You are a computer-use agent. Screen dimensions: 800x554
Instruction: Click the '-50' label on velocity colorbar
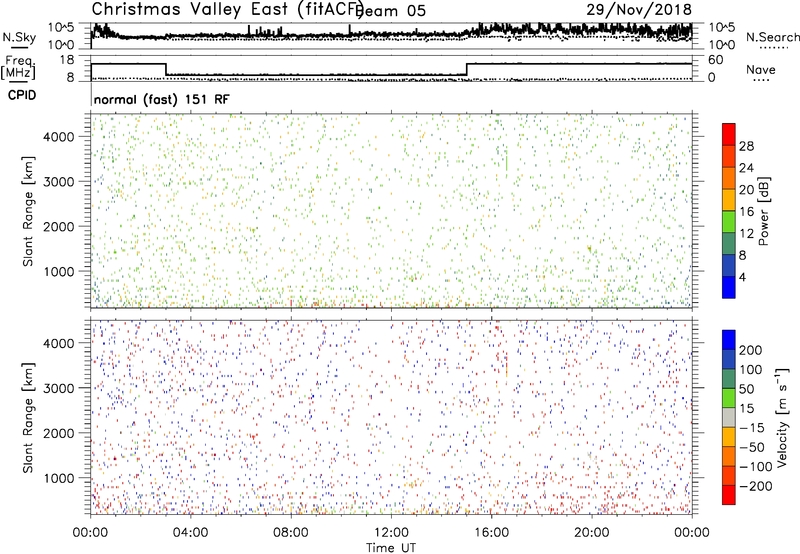[752, 447]
